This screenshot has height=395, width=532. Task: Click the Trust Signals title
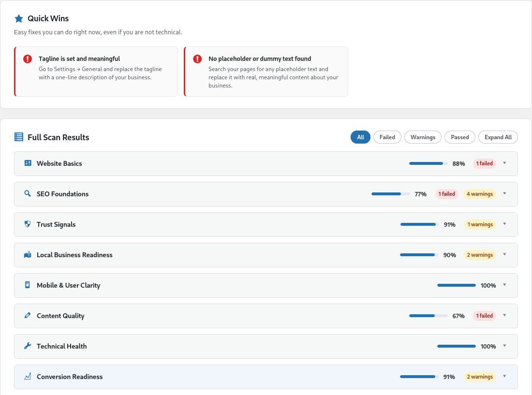(x=56, y=224)
